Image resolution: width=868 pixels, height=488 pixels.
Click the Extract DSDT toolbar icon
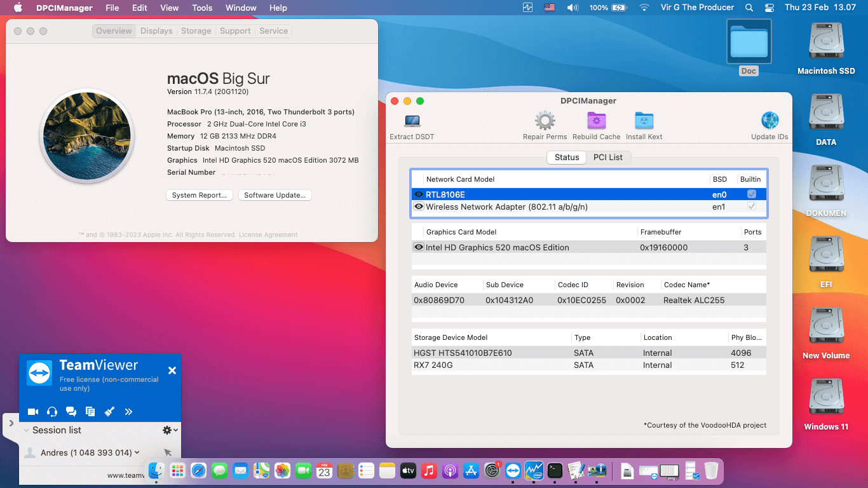click(411, 120)
